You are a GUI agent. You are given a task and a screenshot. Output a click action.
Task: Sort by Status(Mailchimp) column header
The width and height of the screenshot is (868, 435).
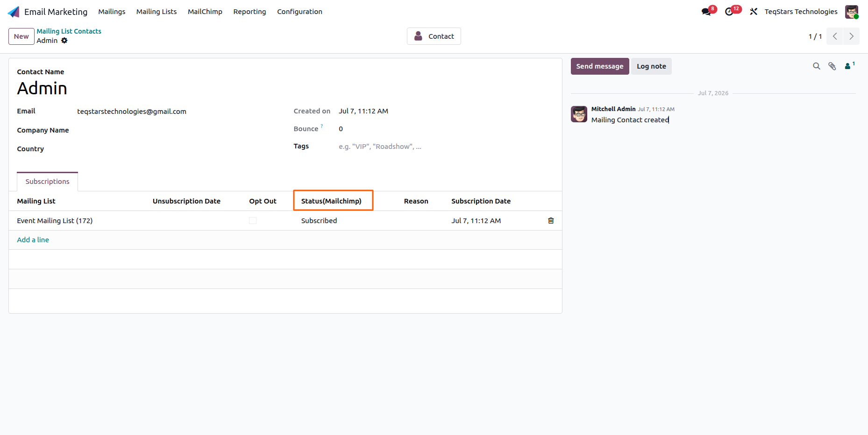tap(331, 201)
